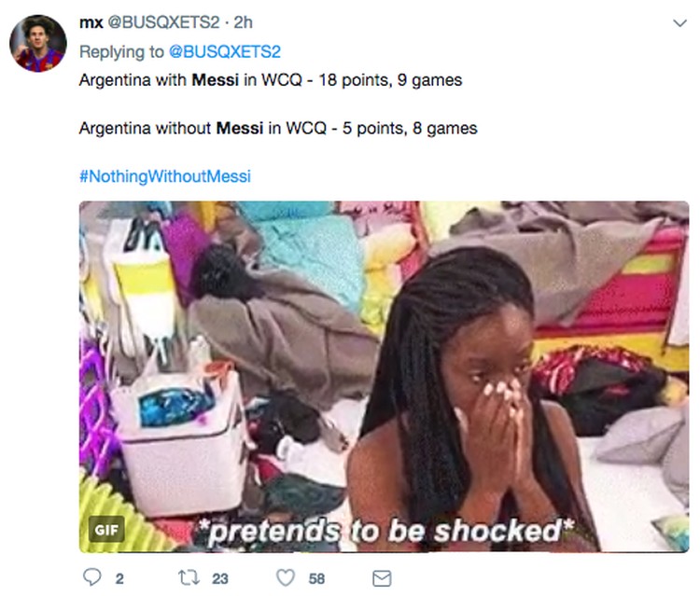Retweet this tweet using the arrows icon
700x596 pixels.
click(189, 577)
